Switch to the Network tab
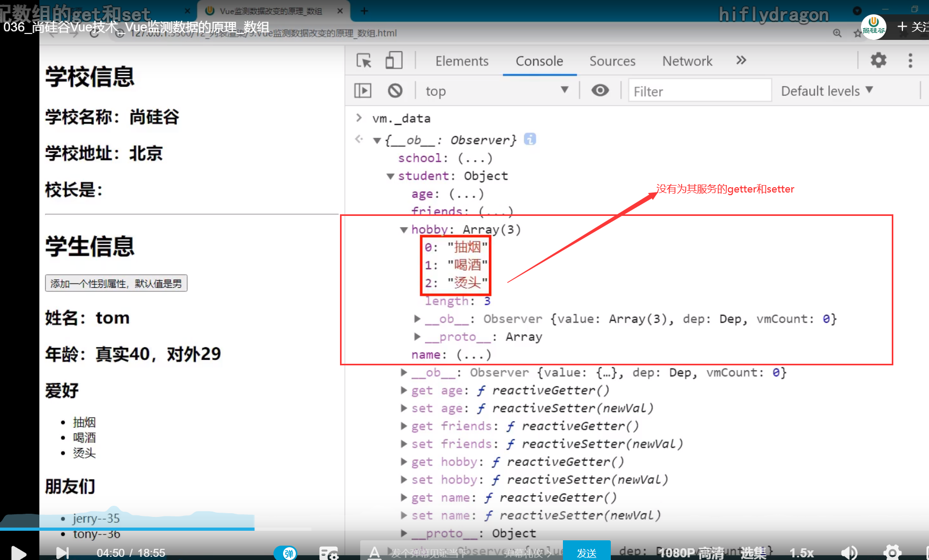The height and width of the screenshot is (560, 929). pyautogui.click(x=687, y=61)
